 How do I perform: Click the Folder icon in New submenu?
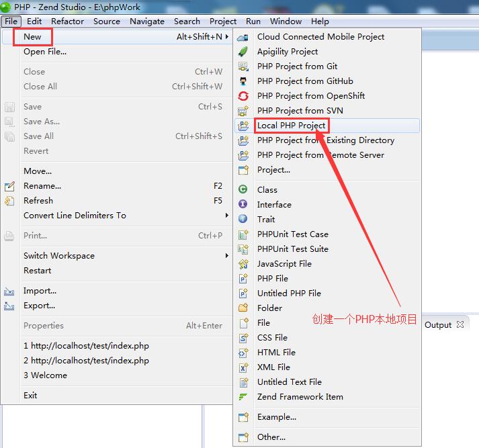(x=243, y=308)
